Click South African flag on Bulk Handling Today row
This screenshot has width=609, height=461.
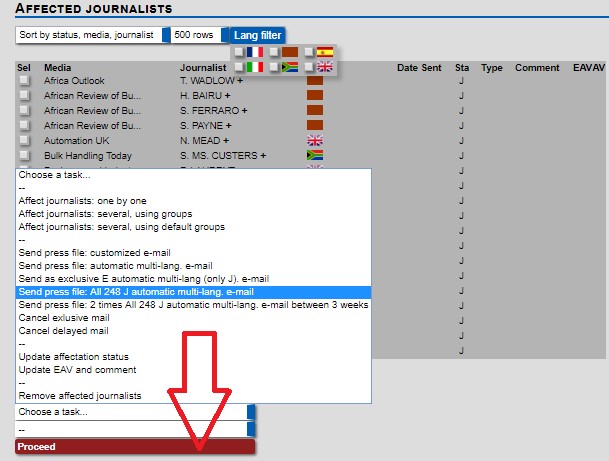[314, 156]
